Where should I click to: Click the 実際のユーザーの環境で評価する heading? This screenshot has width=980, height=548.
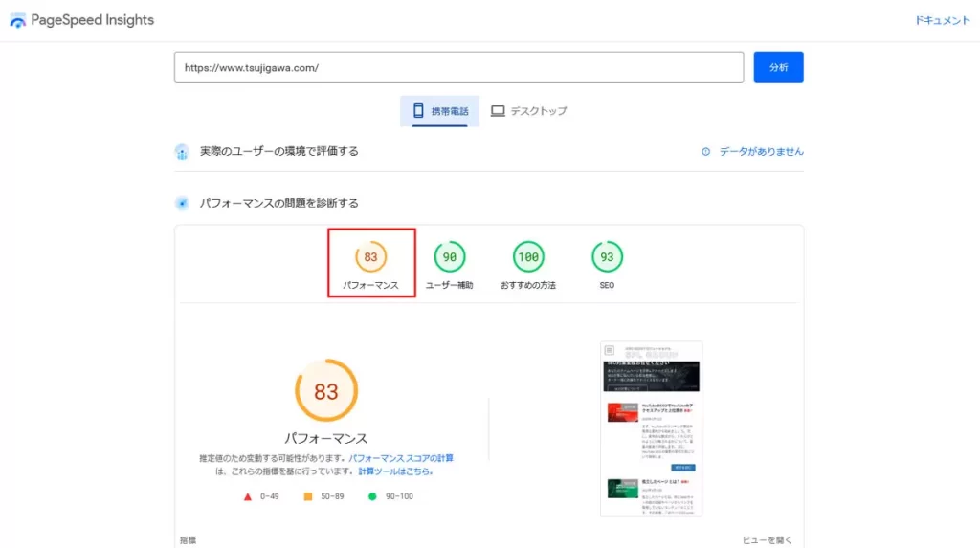278,151
